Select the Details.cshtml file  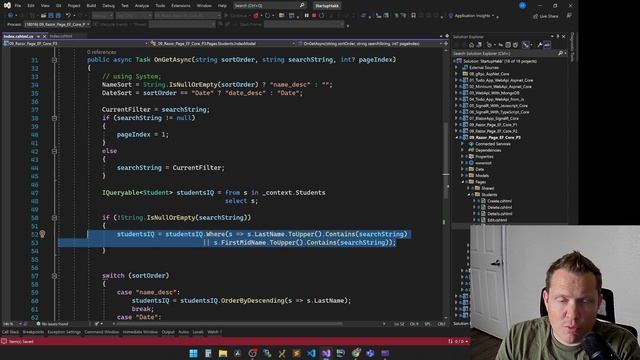(500, 214)
